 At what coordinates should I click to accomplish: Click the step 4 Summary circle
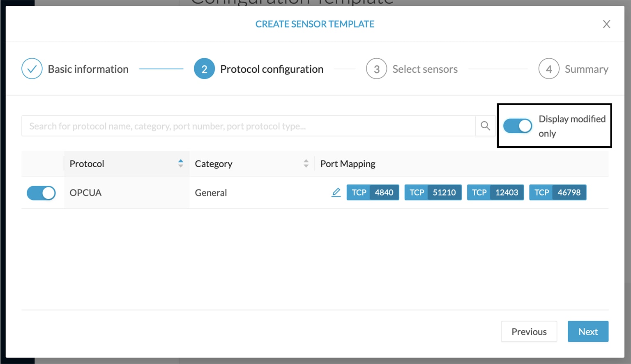click(549, 69)
